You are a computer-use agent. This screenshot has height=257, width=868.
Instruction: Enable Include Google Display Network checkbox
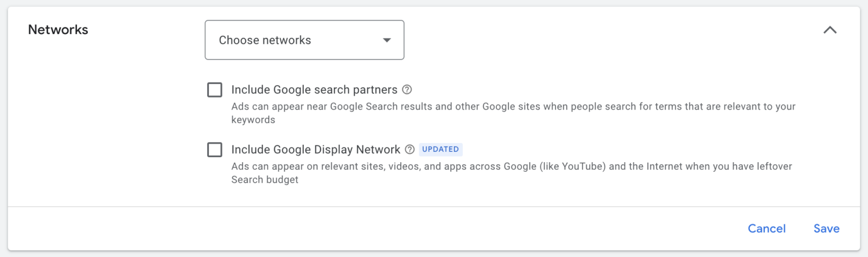[x=215, y=150]
